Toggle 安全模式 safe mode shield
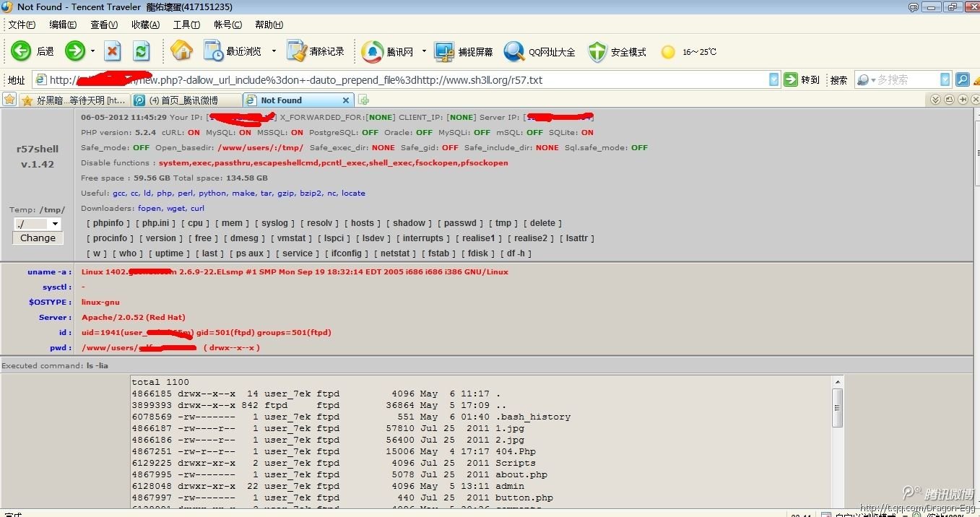The height and width of the screenshot is (517, 980). coord(617,51)
